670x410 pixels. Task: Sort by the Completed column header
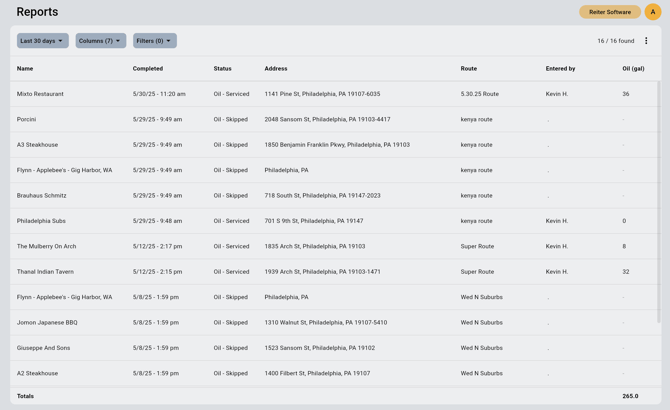(x=148, y=69)
